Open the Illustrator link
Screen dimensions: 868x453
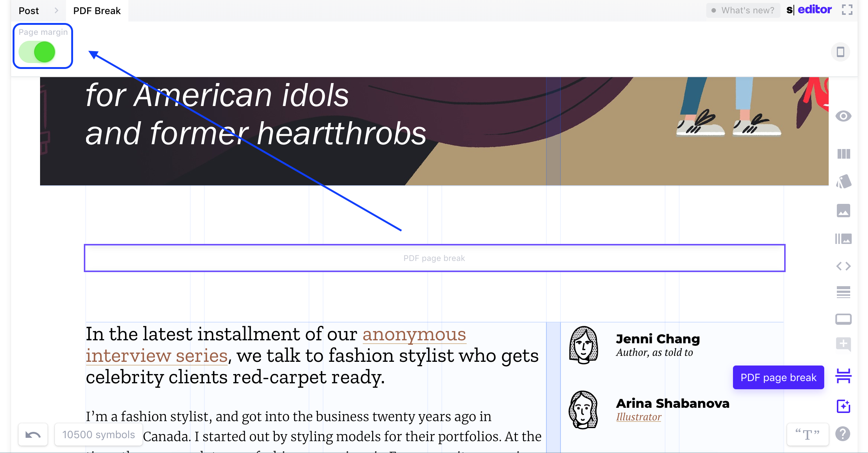coord(638,417)
